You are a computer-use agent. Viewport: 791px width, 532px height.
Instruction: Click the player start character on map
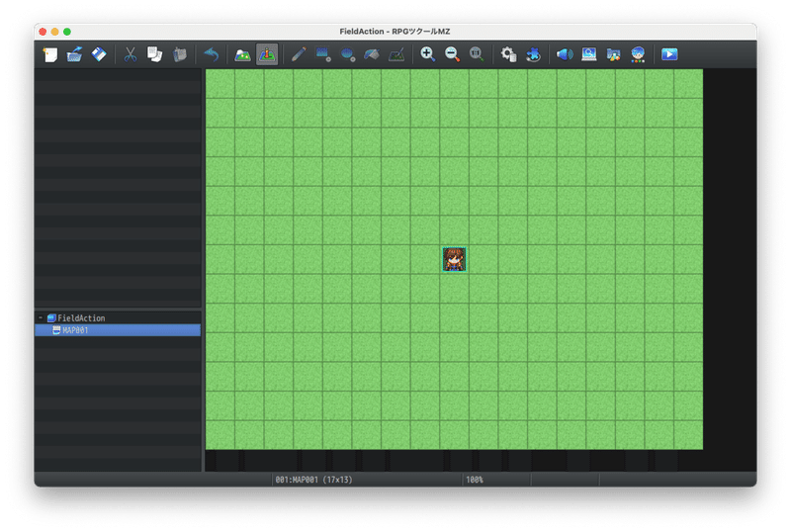coord(454,259)
